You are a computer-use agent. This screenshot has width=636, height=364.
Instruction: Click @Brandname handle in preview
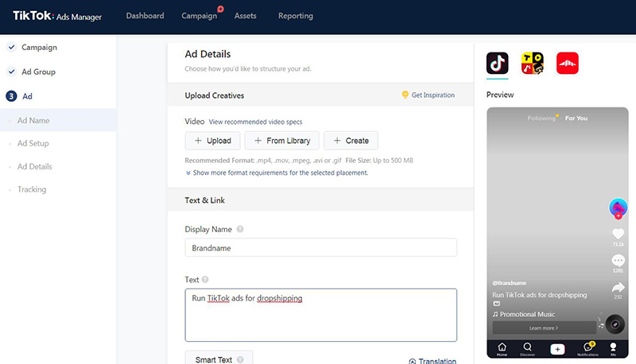coord(510,283)
